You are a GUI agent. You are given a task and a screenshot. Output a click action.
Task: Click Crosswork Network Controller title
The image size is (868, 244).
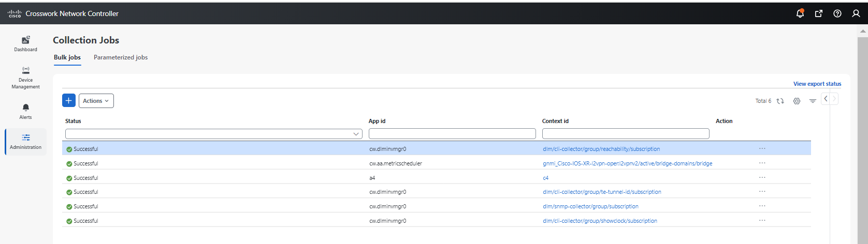72,13
